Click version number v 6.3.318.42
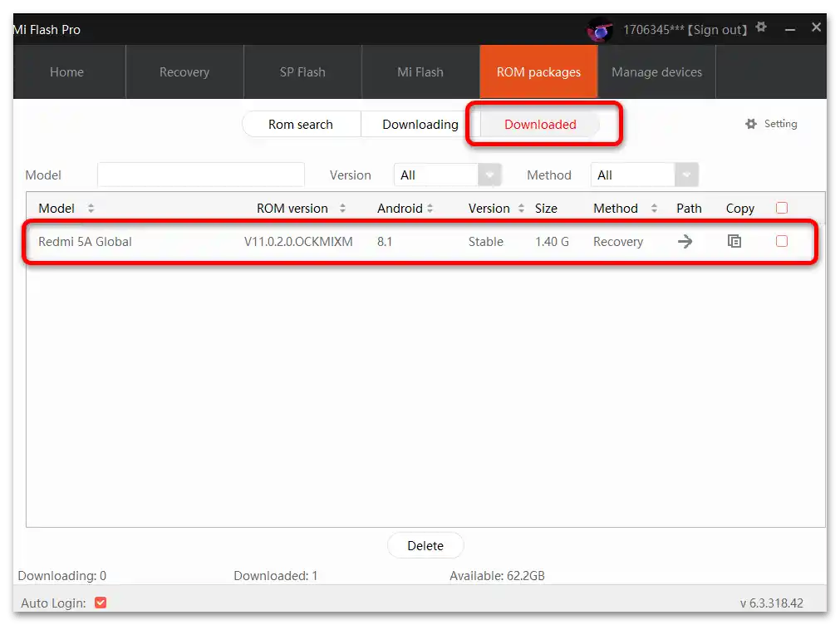Viewport: 840px width, 625px height. pyautogui.click(x=771, y=603)
